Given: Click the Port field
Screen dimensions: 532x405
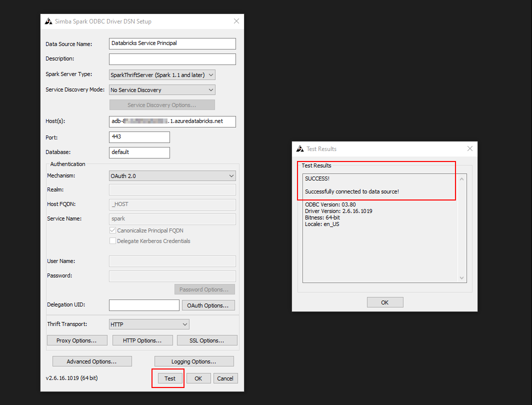Looking at the screenshot, I should coord(139,136).
